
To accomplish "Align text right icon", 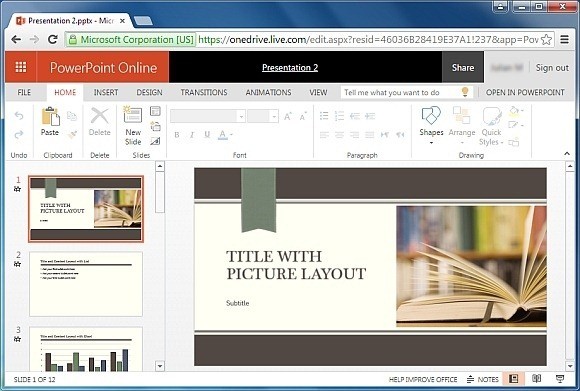I will [x=354, y=135].
